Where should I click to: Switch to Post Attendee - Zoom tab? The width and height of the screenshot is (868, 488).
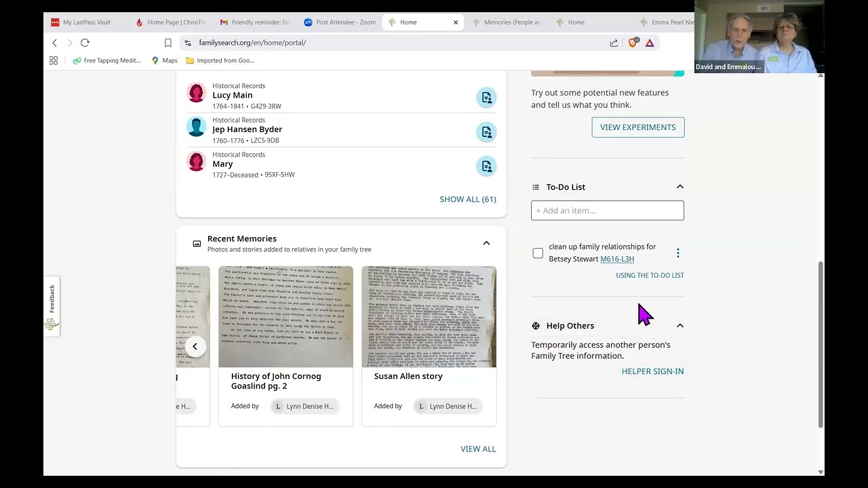coord(340,22)
